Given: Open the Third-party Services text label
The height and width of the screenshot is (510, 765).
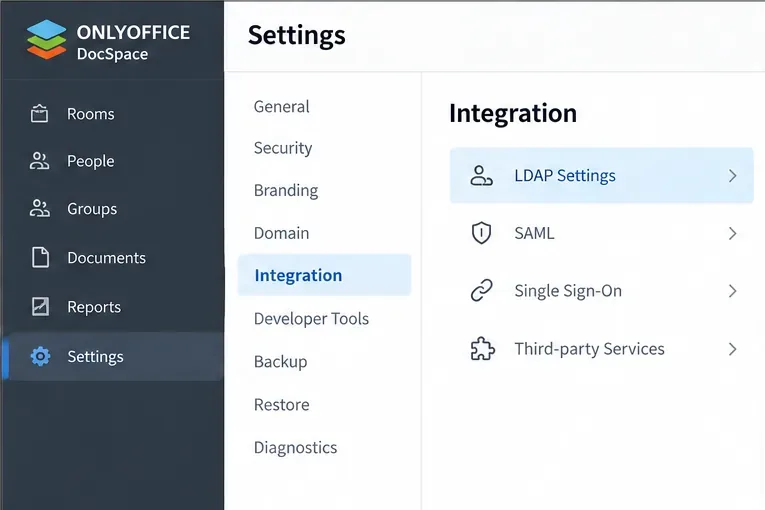Looking at the screenshot, I should click(589, 349).
